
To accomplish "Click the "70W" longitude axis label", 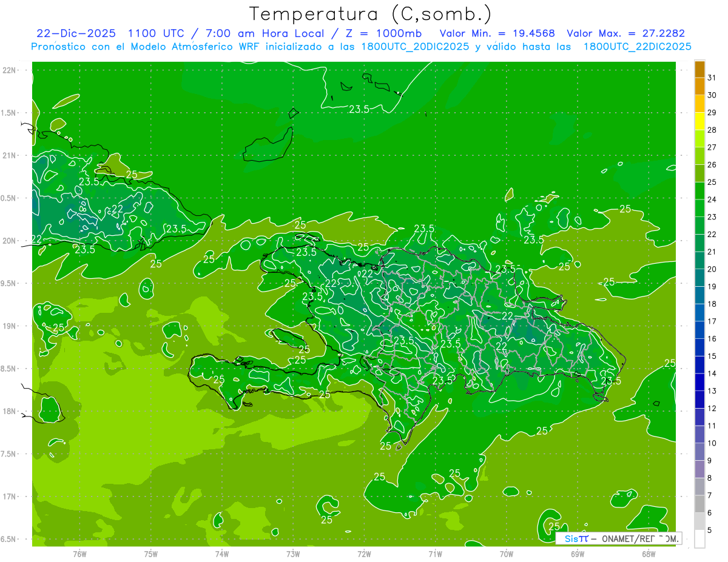I will pos(507,554).
